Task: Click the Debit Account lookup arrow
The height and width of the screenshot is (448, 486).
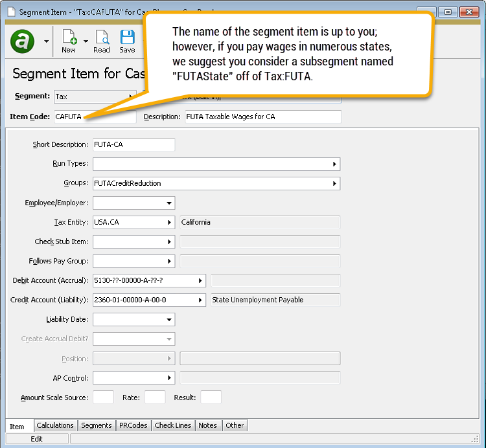Action: coord(200,281)
